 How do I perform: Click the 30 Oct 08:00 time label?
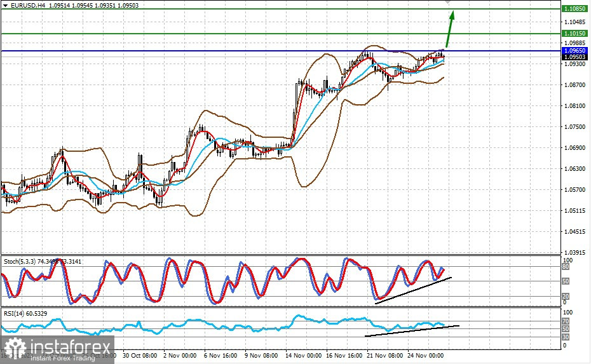click(x=140, y=356)
